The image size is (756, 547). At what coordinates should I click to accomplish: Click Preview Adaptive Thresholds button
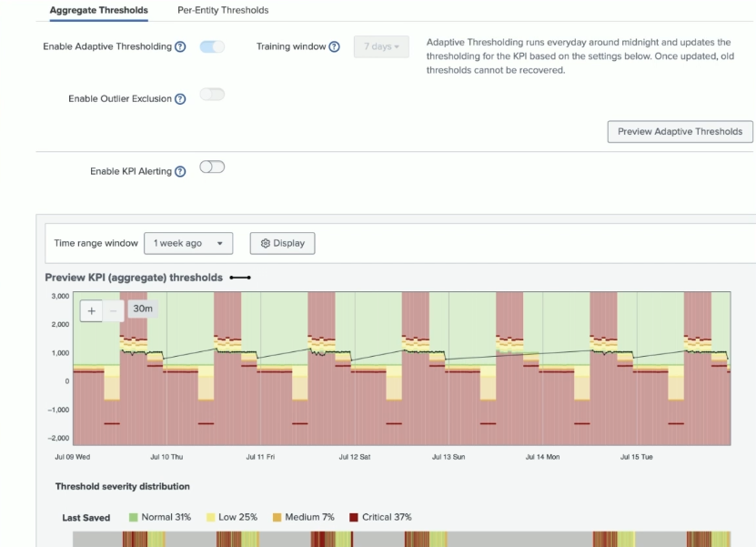pos(680,132)
